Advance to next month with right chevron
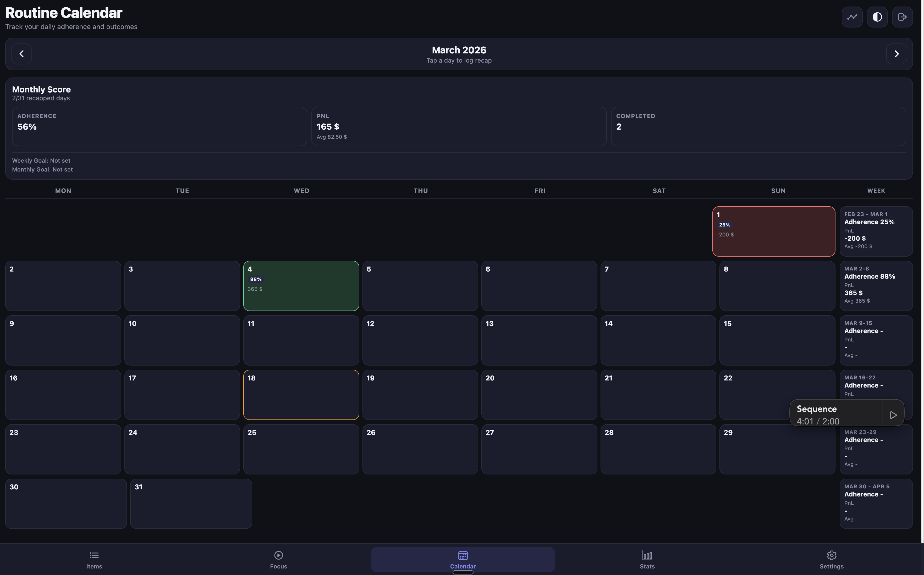 tap(896, 54)
